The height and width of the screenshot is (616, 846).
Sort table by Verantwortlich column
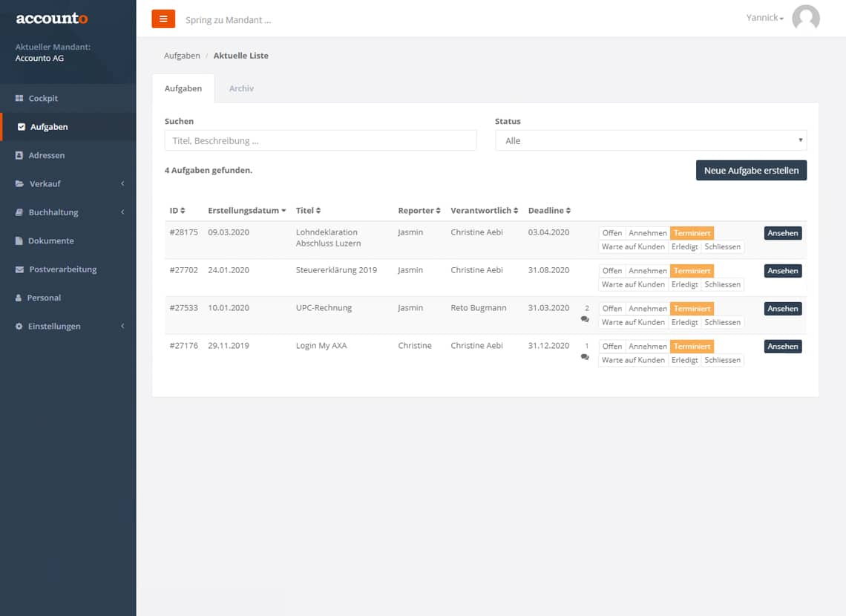[485, 210]
